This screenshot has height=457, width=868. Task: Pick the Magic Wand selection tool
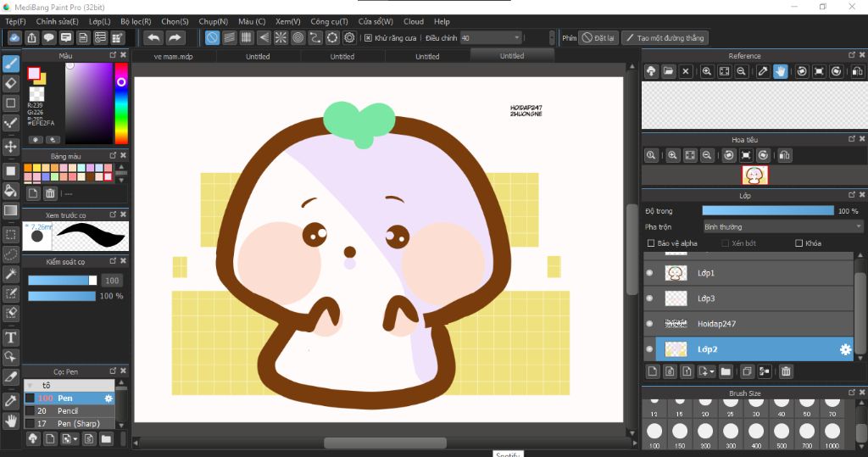(x=11, y=274)
